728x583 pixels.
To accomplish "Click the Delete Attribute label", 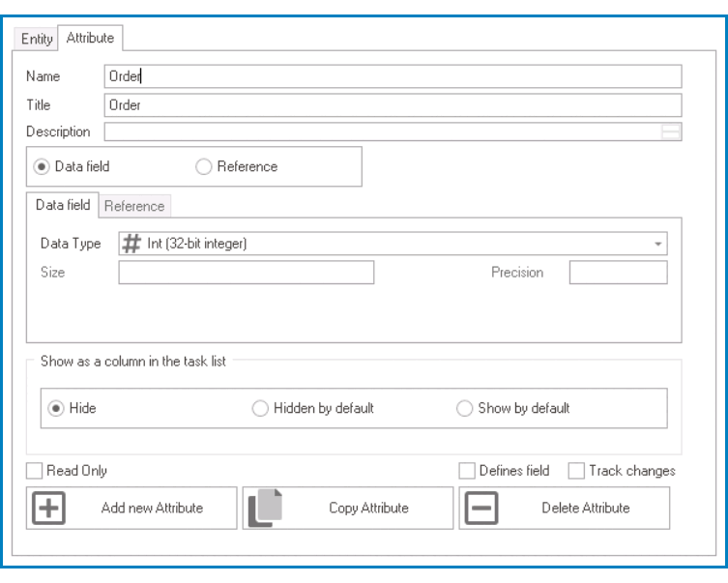I will tap(586, 508).
